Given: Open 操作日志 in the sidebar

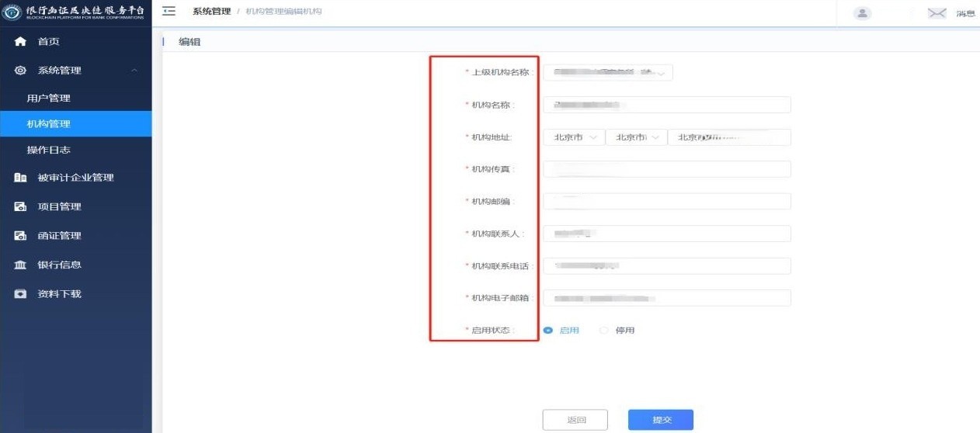Looking at the screenshot, I should pyautogui.click(x=49, y=150).
